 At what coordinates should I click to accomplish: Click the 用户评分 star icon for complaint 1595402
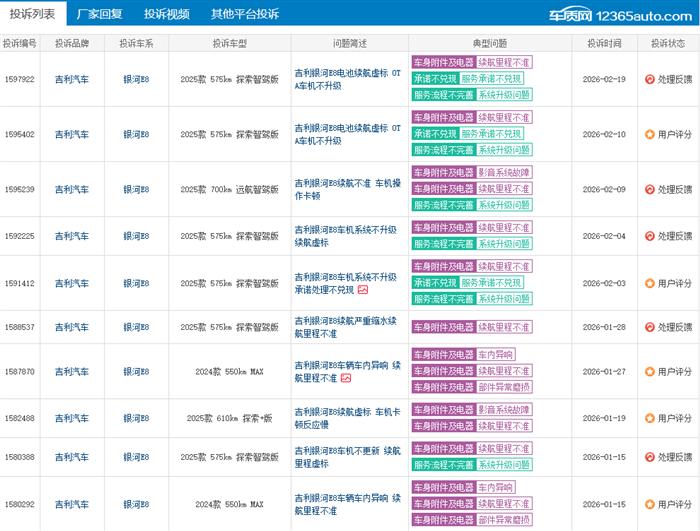point(649,134)
